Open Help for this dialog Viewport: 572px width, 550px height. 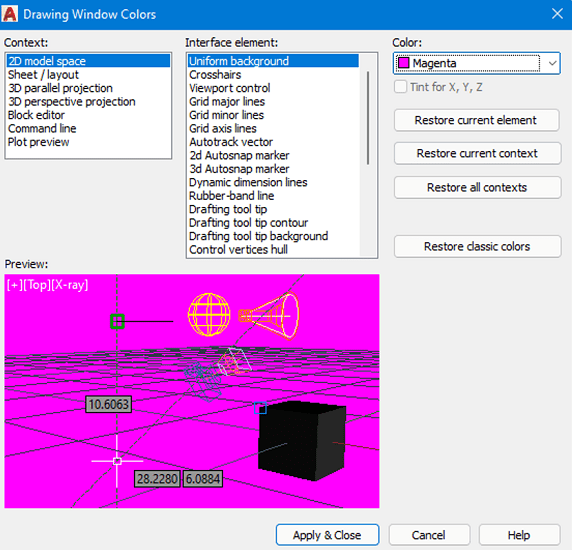(x=519, y=535)
